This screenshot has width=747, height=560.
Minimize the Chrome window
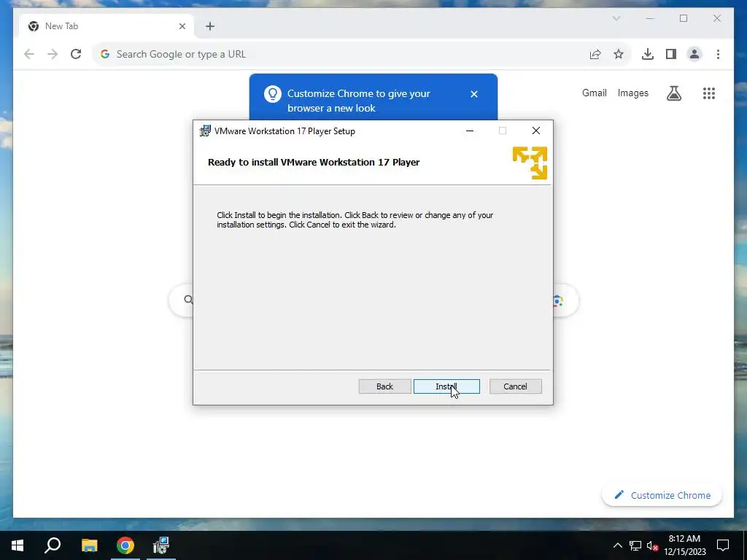click(650, 18)
